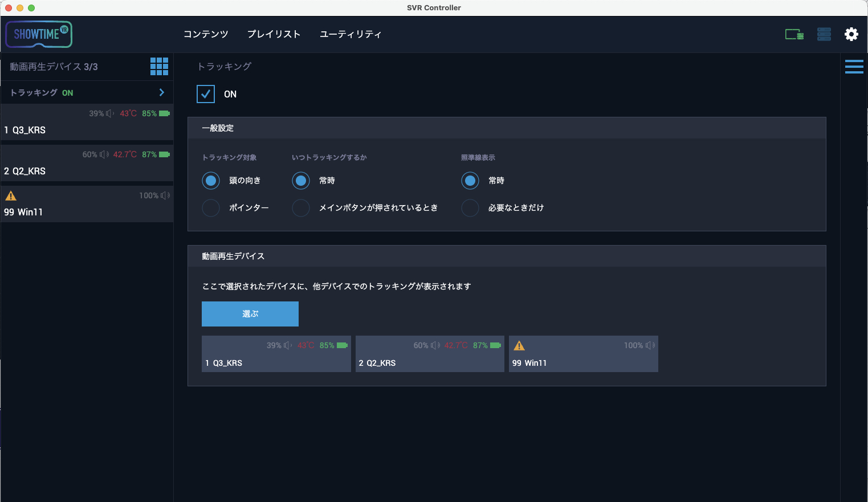Select device 99 Win11 in the sidebar
Image resolution: width=868 pixels, height=502 pixels.
[87, 204]
